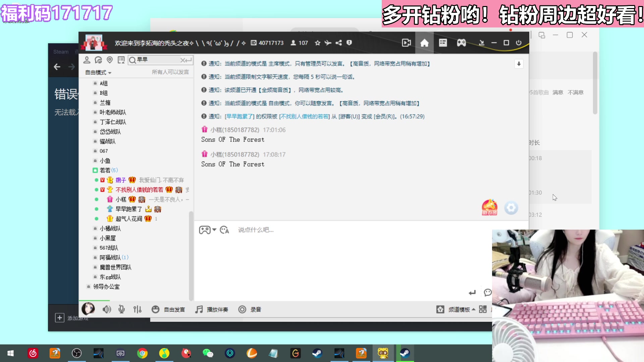Open the 自由模式 mode dropdown
644x362 pixels.
98,72
